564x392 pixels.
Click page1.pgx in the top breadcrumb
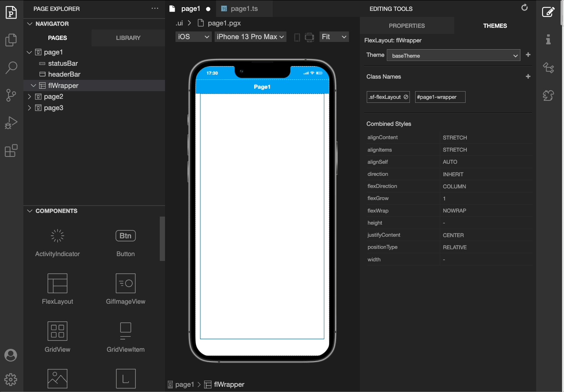point(224,23)
